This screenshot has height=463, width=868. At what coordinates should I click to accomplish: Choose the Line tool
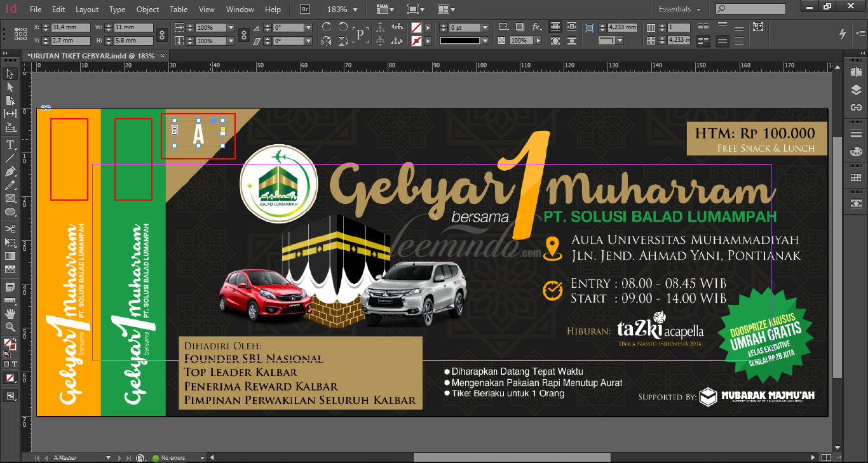(10, 158)
